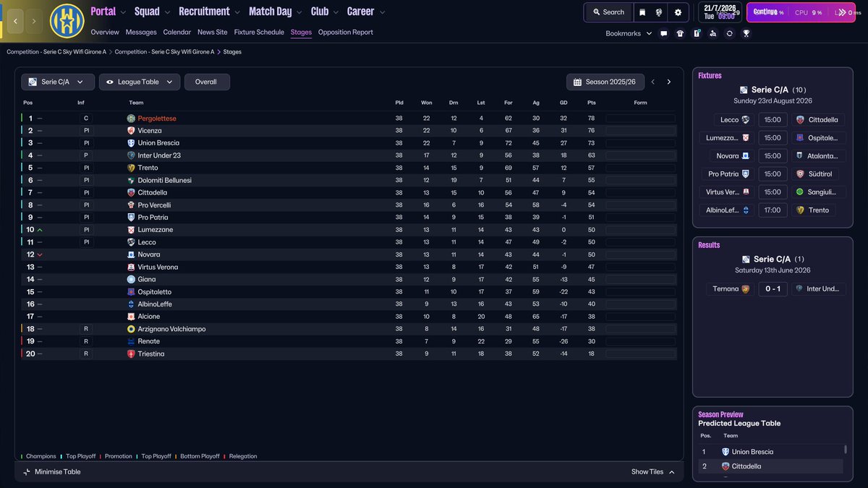Open the speech bubble messages shortcut

pos(663,33)
